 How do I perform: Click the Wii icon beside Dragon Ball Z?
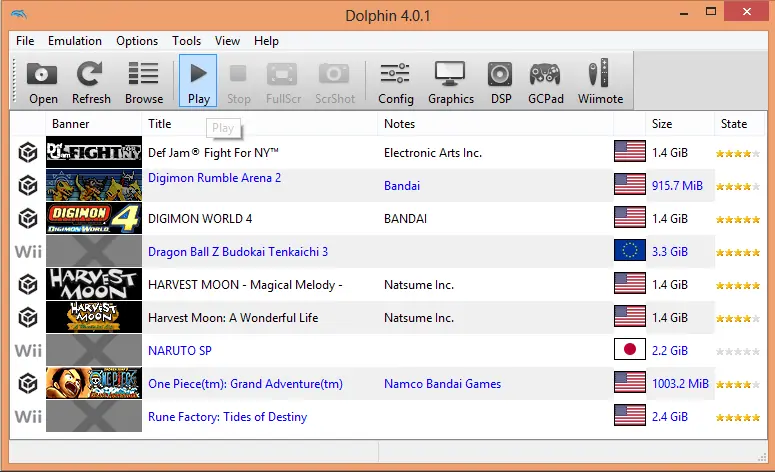28,252
